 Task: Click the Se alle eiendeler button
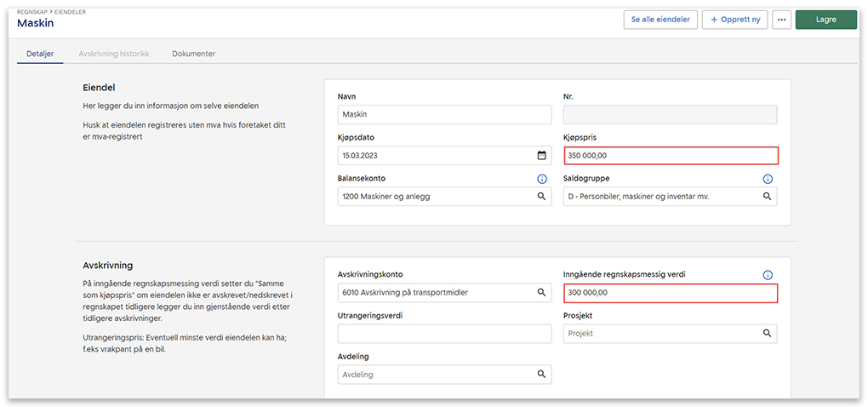(x=660, y=20)
